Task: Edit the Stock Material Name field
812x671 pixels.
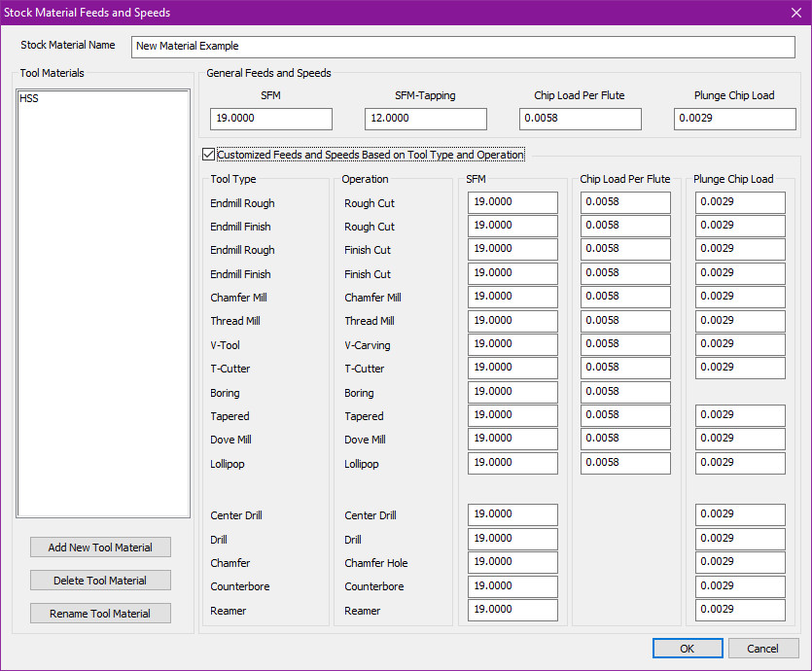Action: 464,46
